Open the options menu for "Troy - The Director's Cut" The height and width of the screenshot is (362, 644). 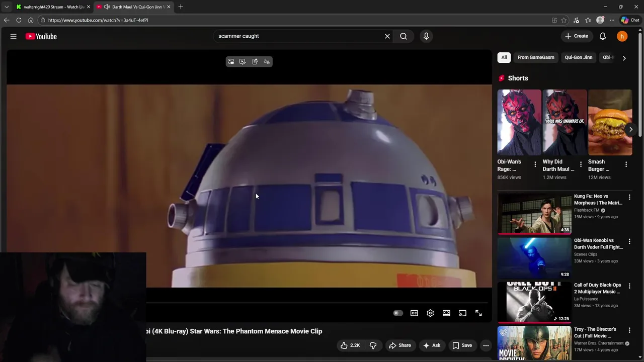(x=629, y=330)
